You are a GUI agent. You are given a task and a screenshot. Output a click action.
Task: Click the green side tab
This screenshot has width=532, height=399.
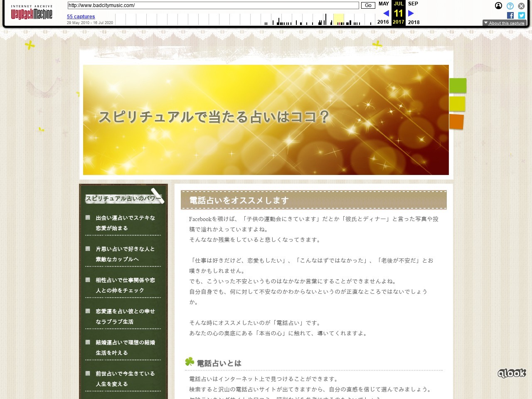458,86
